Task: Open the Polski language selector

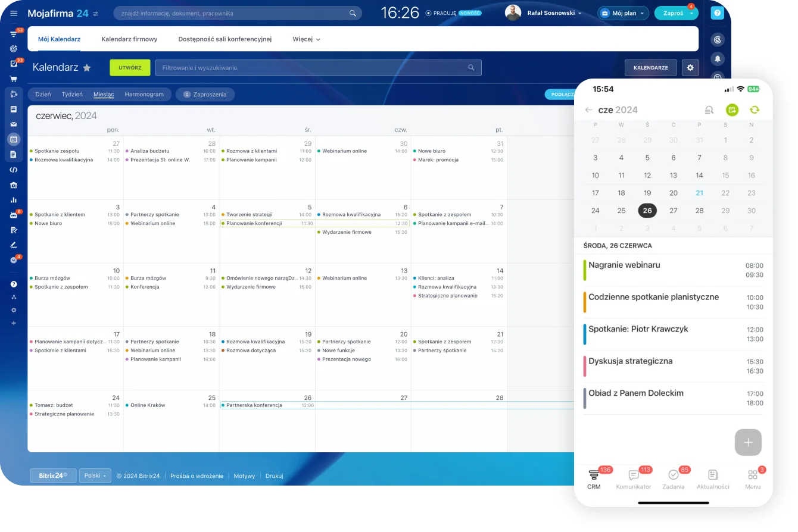Action: click(x=95, y=475)
